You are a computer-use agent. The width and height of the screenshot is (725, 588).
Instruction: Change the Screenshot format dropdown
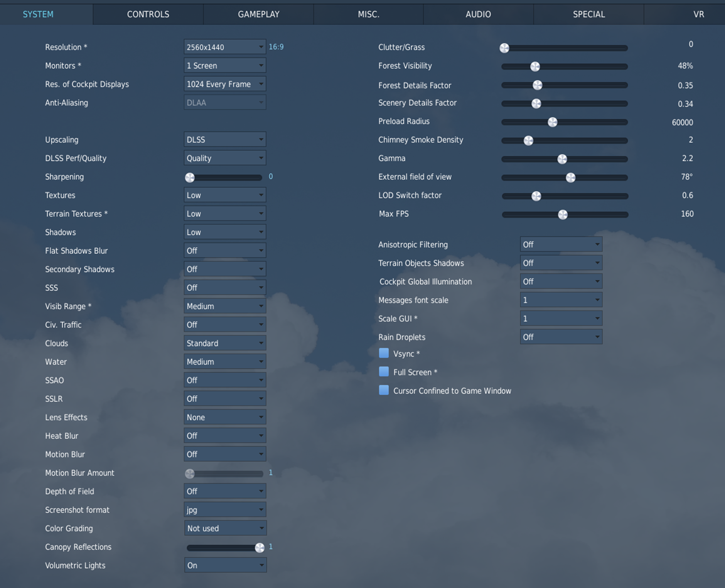click(x=225, y=510)
